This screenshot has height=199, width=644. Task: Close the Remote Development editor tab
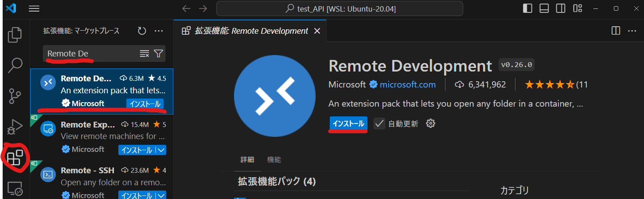(317, 31)
